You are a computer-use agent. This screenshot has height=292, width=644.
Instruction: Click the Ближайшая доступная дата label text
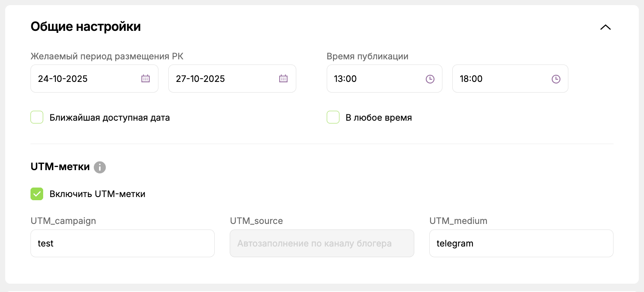click(110, 118)
